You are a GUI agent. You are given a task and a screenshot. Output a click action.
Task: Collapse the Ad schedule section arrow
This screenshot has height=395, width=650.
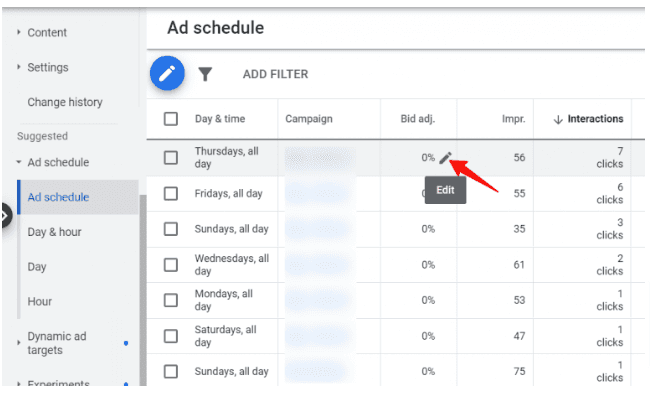click(x=19, y=162)
